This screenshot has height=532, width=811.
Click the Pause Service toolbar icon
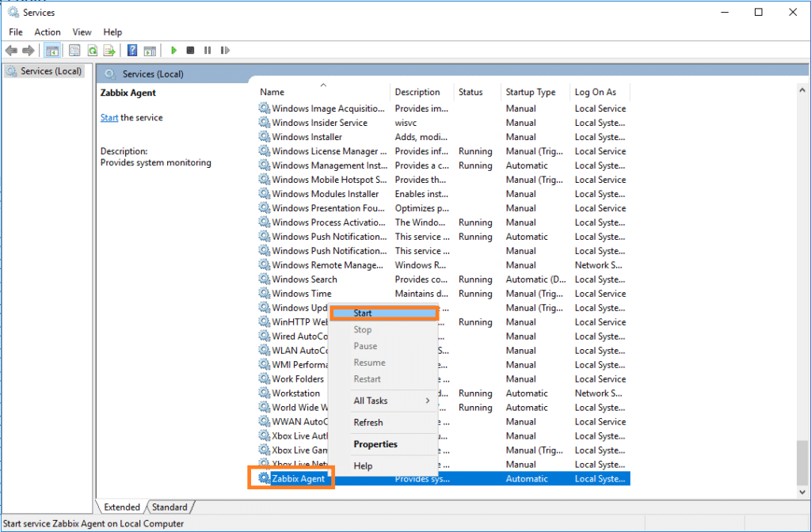click(x=208, y=51)
